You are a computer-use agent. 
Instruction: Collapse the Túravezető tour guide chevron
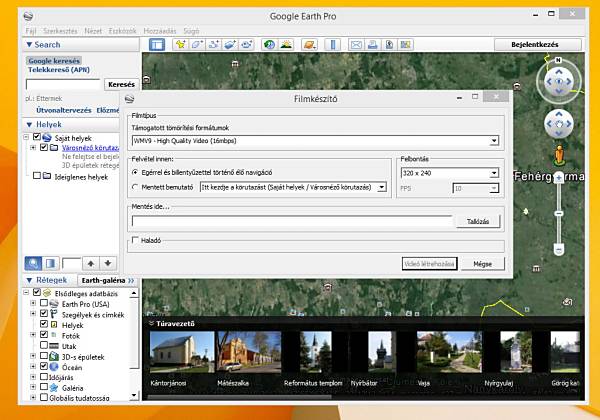(x=152, y=324)
